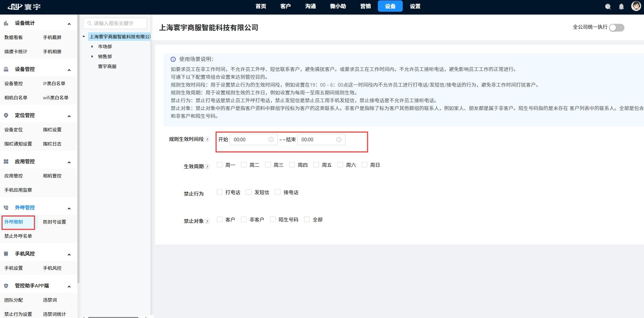Open 客户 in top navigation
The height and width of the screenshot is (318, 644).
click(286, 6)
